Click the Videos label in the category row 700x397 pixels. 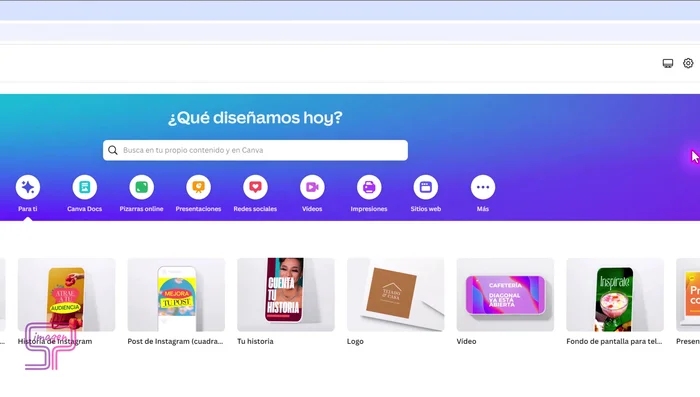(x=312, y=209)
